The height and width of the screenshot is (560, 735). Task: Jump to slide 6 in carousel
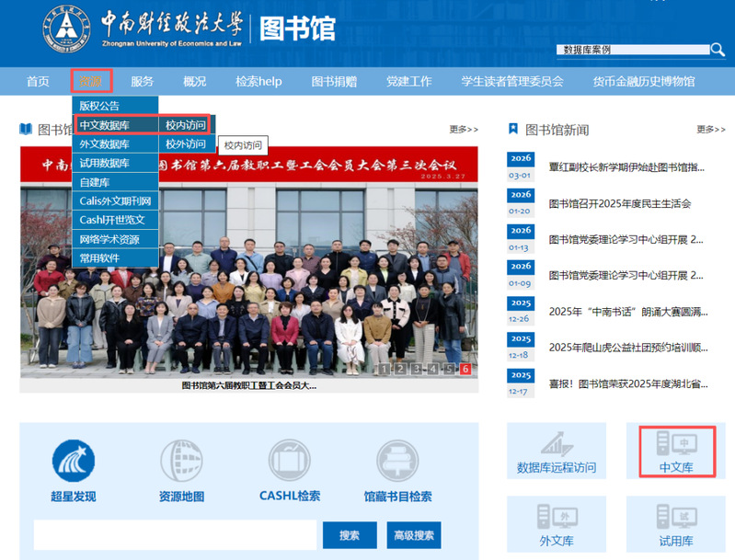[x=465, y=370]
